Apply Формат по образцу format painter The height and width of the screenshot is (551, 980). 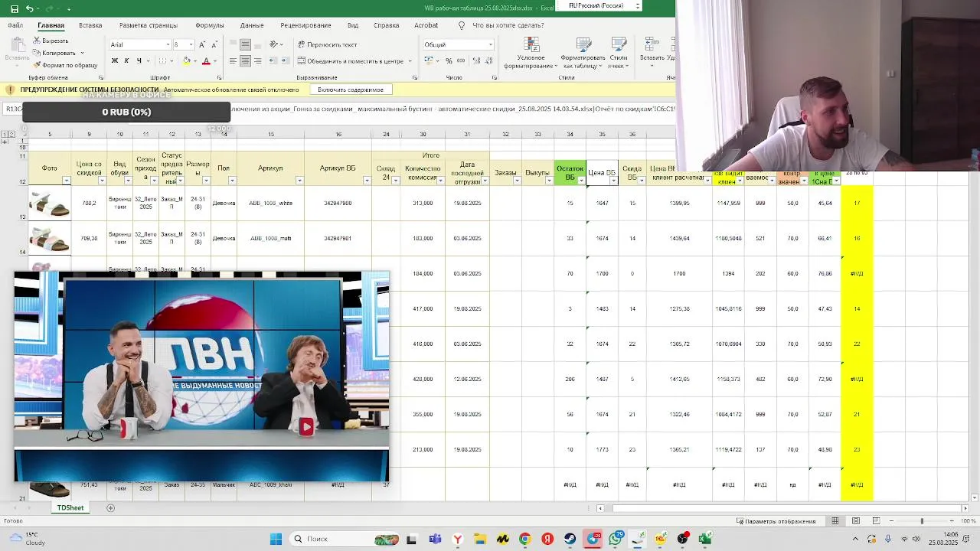coord(64,65)
